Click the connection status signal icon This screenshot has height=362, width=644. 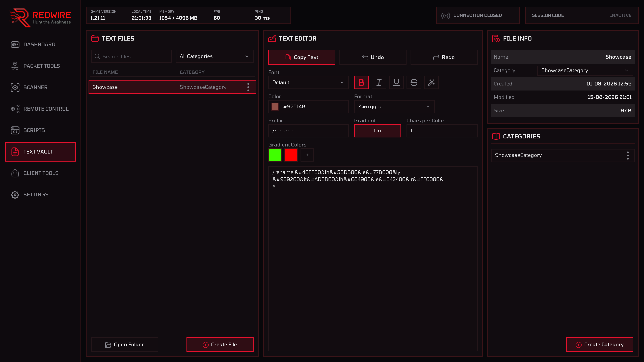445,15
